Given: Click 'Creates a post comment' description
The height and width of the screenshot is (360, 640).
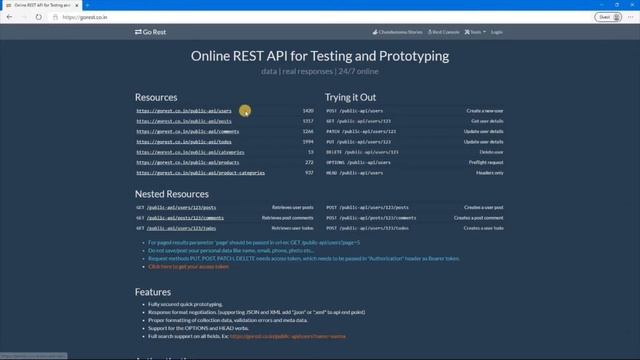Looking at the screenshot, I should point(478,218).
